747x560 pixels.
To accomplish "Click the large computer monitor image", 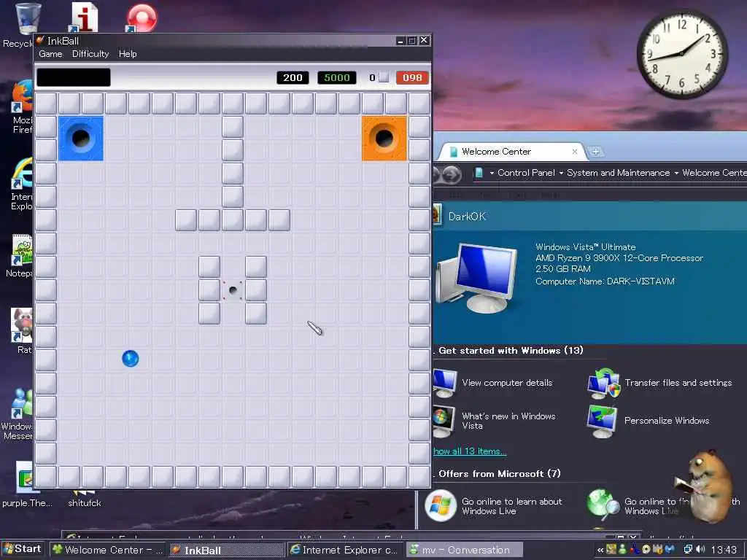I will 476,278.
